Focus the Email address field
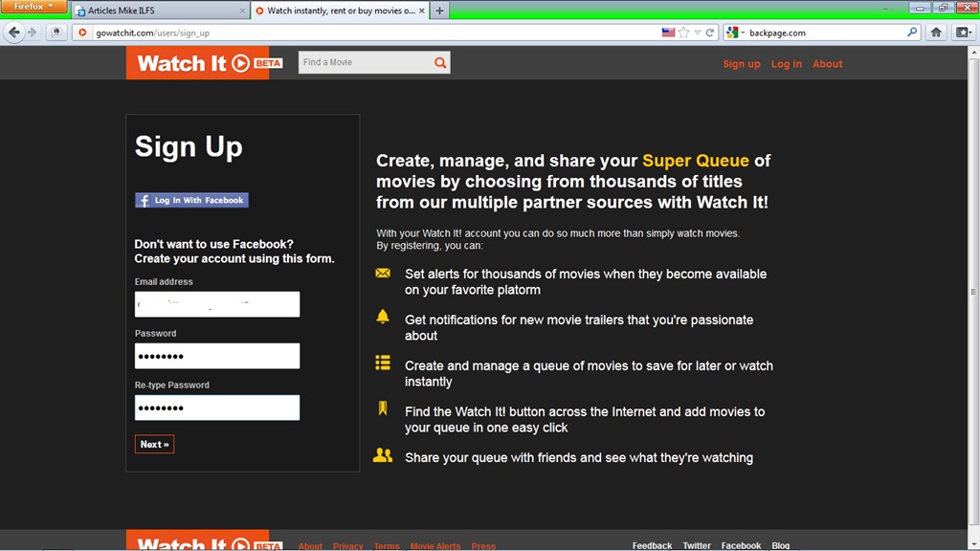Screen dimensions: 980x551 [x=217, y=304]
